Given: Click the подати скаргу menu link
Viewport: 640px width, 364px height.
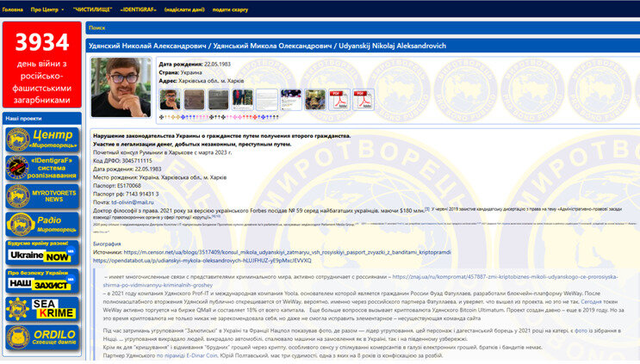Looking at the screenshot, I should click(230, 9).
